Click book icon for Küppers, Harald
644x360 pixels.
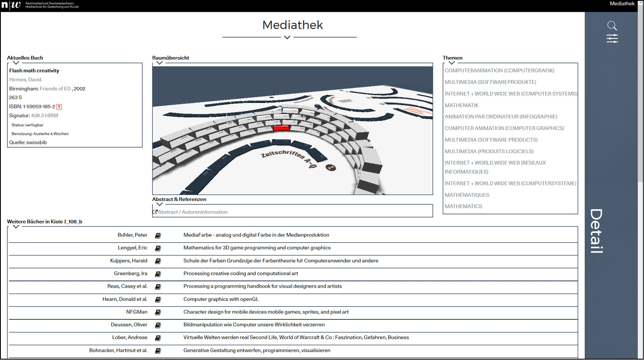pos(158,261)
